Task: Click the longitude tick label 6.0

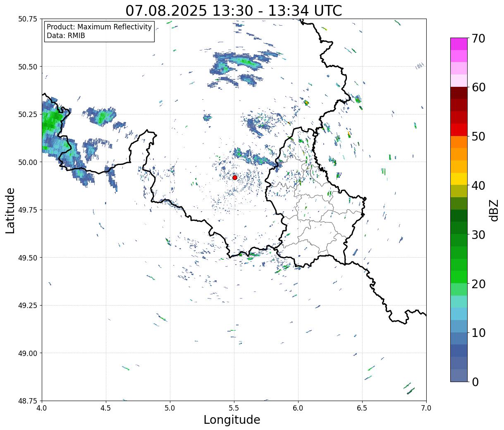Action: tap(298, 408)
